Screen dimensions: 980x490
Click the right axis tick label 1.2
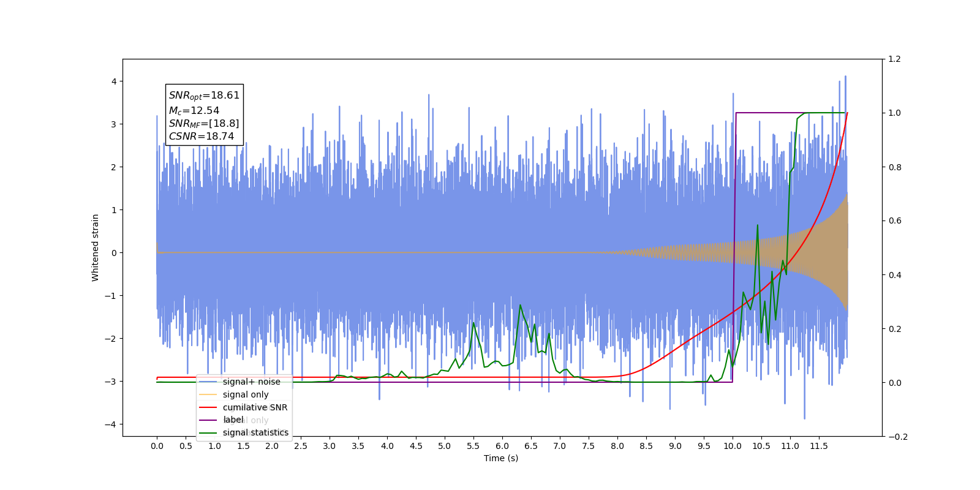(894, 59)
